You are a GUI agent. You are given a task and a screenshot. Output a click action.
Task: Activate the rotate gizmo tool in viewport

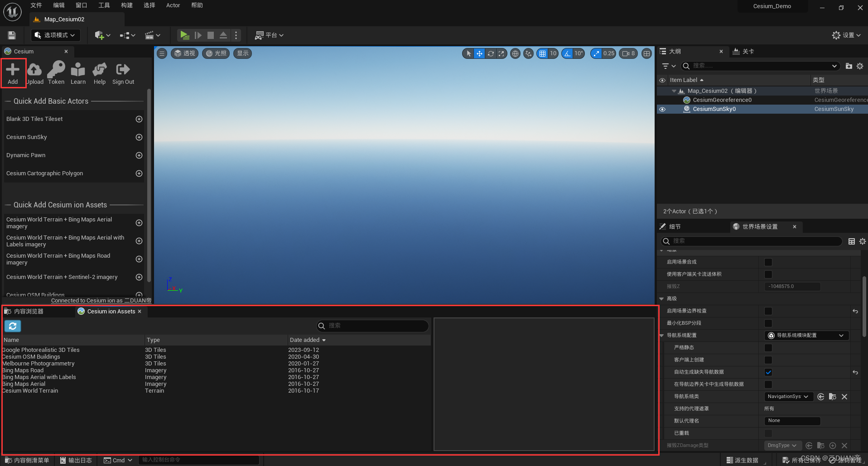coord(491,53)
